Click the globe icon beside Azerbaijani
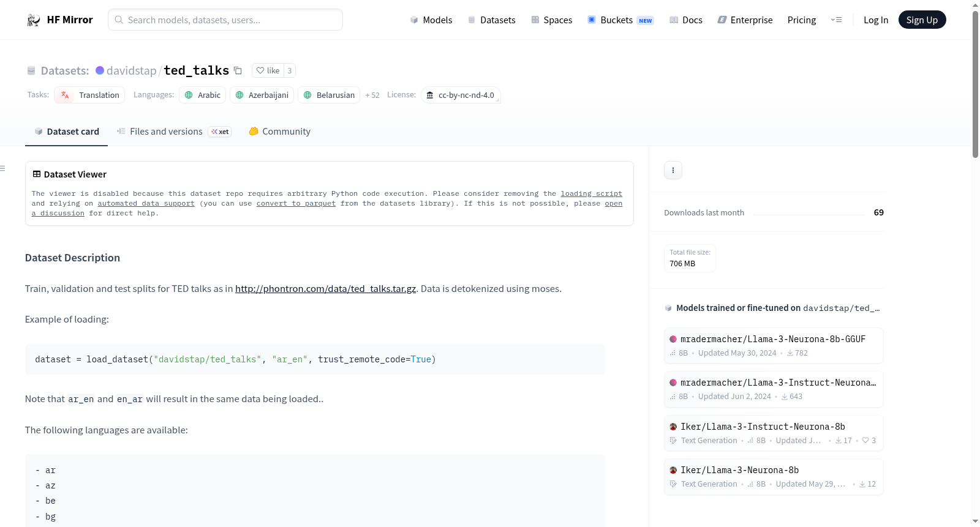 (239, 95)
